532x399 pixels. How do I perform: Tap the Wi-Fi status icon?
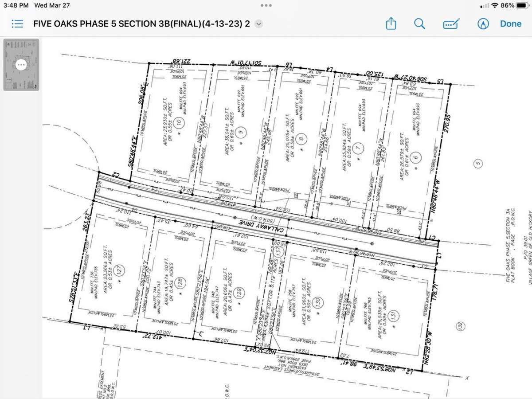[x=494, y=5]
